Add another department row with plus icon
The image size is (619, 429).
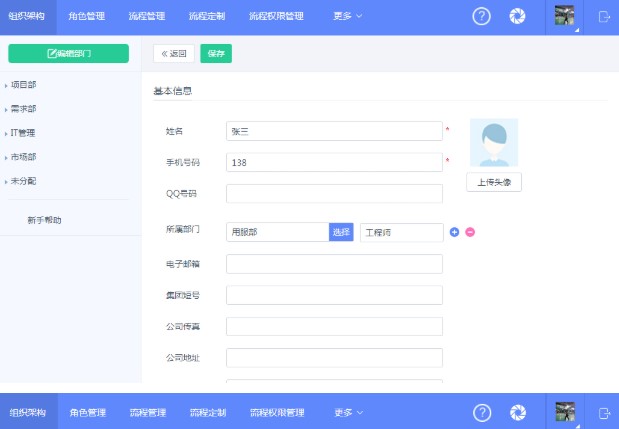coord(454,232)
